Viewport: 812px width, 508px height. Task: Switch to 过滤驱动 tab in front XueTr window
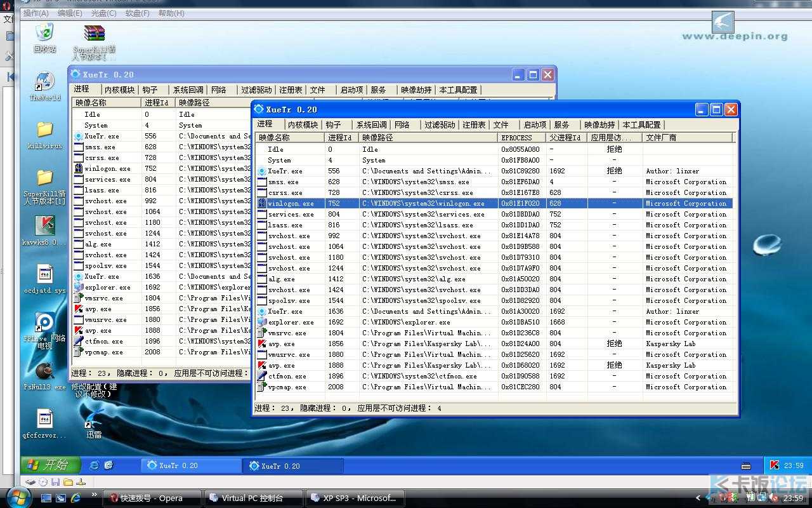[x=440, y=124]
